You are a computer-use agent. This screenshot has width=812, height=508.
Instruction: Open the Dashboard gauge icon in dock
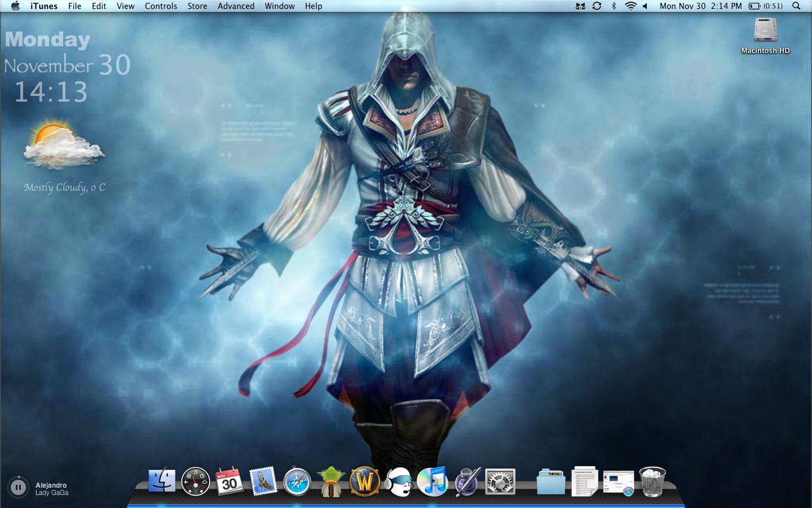point(196,482)
